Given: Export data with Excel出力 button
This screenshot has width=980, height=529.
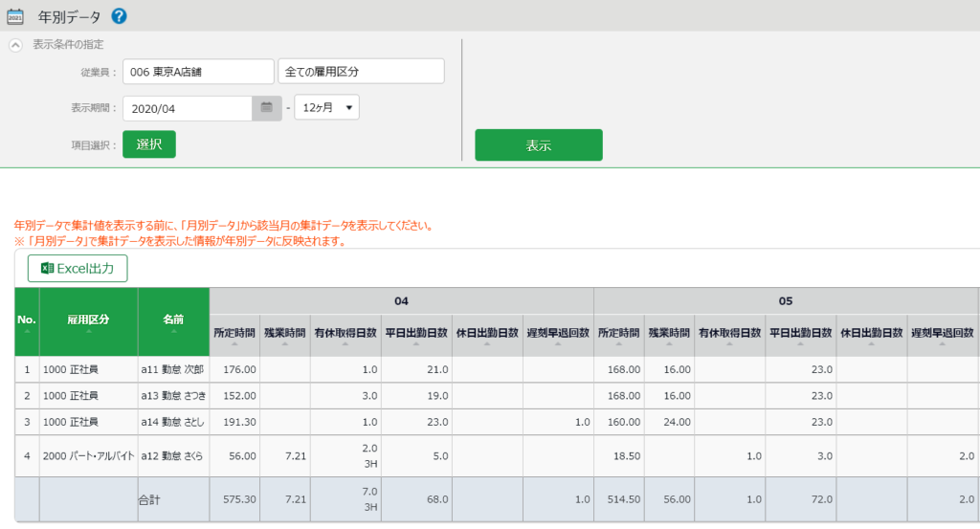Looking at the screenshot, I should (x=78, y=269).
